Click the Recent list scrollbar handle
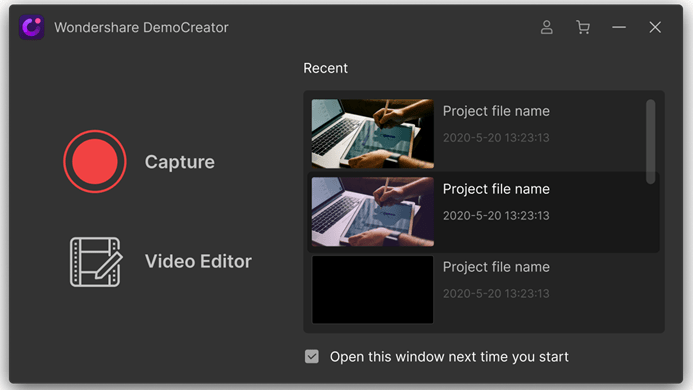This screenshot has width=693, height=390. click(650, 141)
